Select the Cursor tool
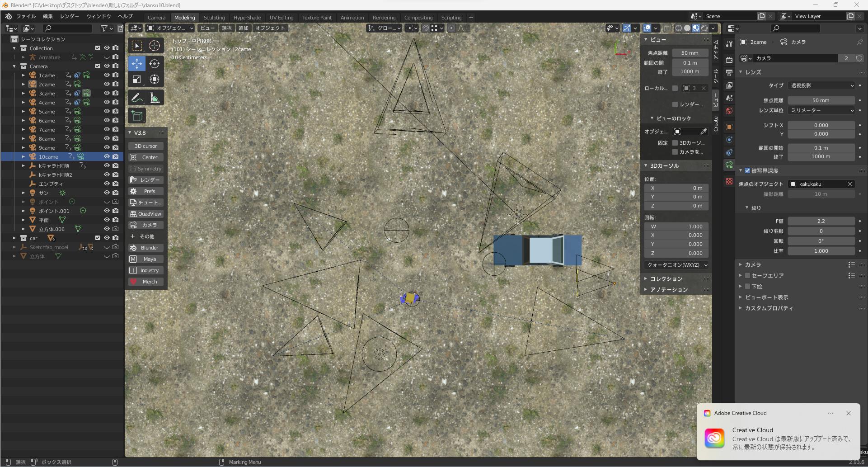This screenshot has width=868, height=467. pyautogui.click(x=155, y=46)
